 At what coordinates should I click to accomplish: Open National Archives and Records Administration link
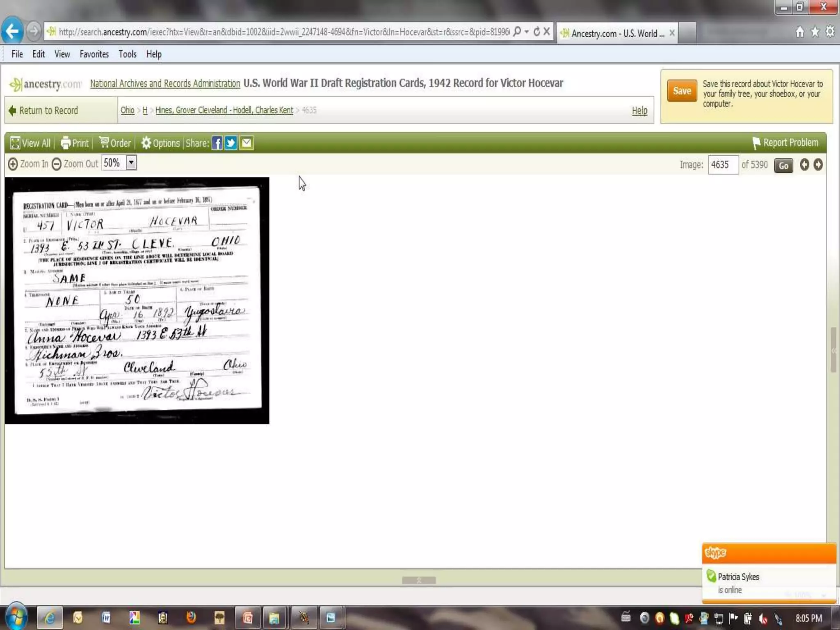tap(165, 84)
